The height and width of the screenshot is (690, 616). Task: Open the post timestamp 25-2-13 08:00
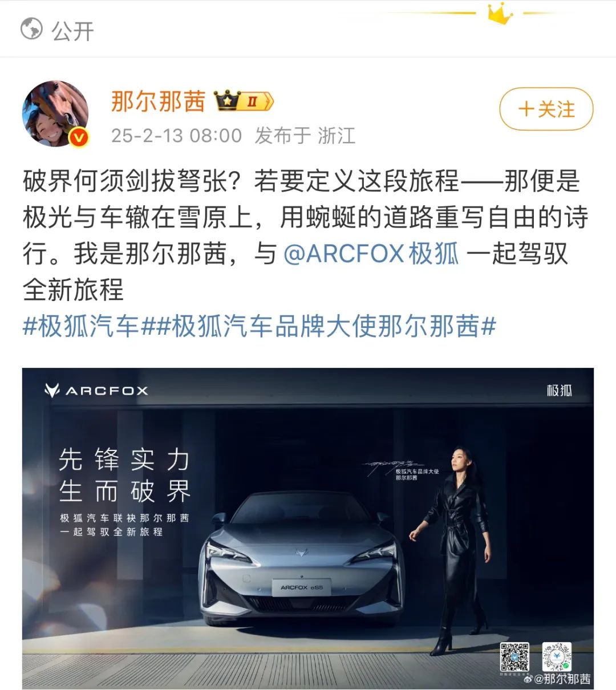pyautogui.click(x=176, y=136)
